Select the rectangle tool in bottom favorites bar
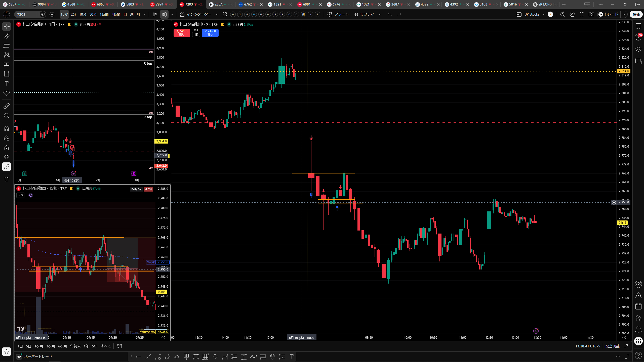The image size is (644, 362). coord(196,357)
